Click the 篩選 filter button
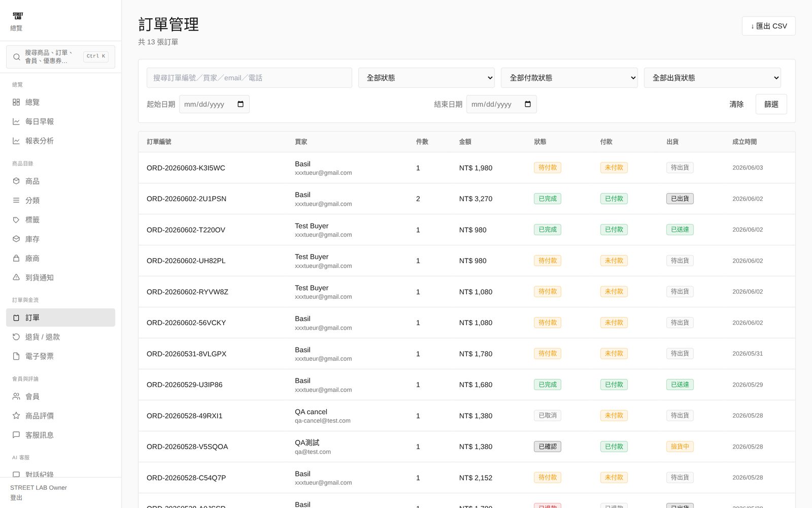Image resolution: width=812 pixels, height=508 pixels. tap(771, 104)
